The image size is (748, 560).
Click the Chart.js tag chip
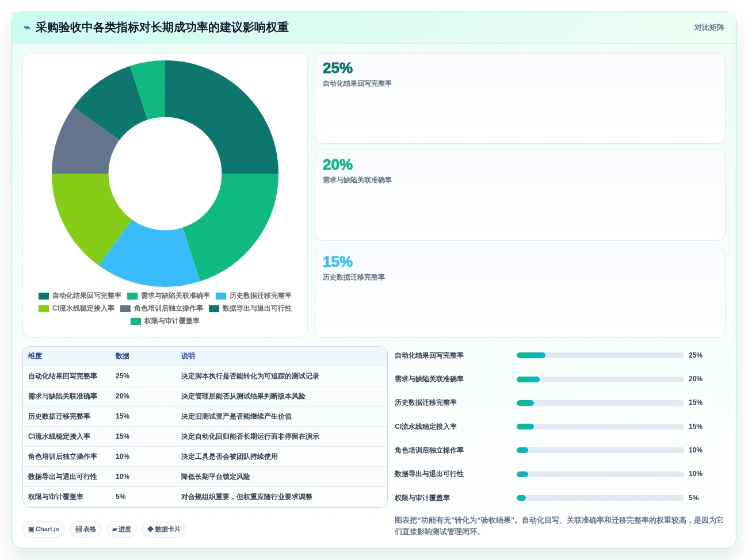point(44,530)
